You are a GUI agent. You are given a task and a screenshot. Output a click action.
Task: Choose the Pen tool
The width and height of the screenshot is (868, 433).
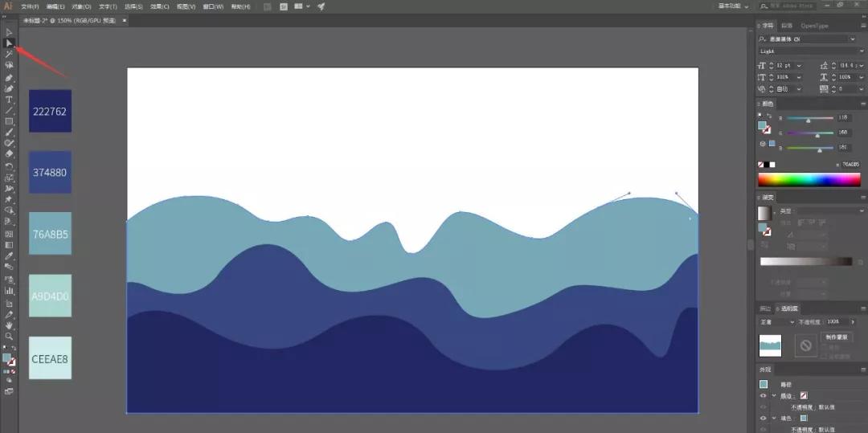[x=9, y=78]
